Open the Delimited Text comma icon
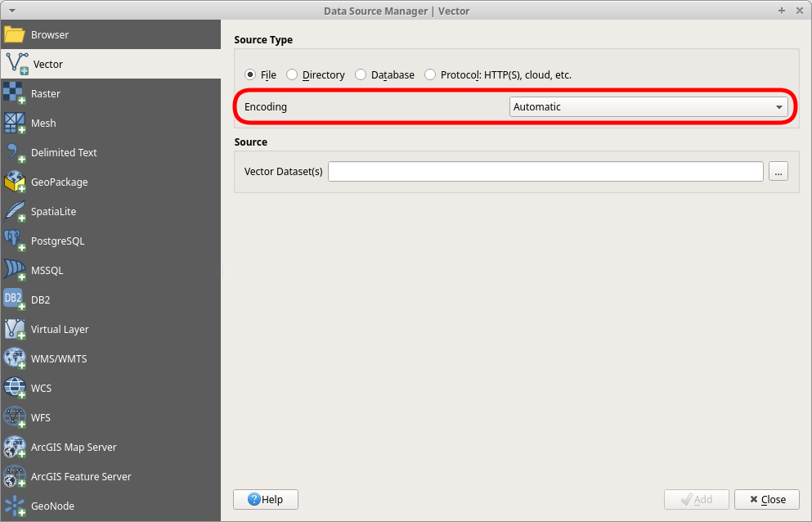Screen dimensions: 812x522 pos(15,153)
